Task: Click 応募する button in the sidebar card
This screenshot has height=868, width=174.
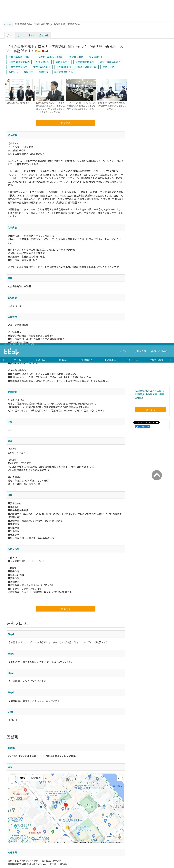Action: tap(150, 410)
